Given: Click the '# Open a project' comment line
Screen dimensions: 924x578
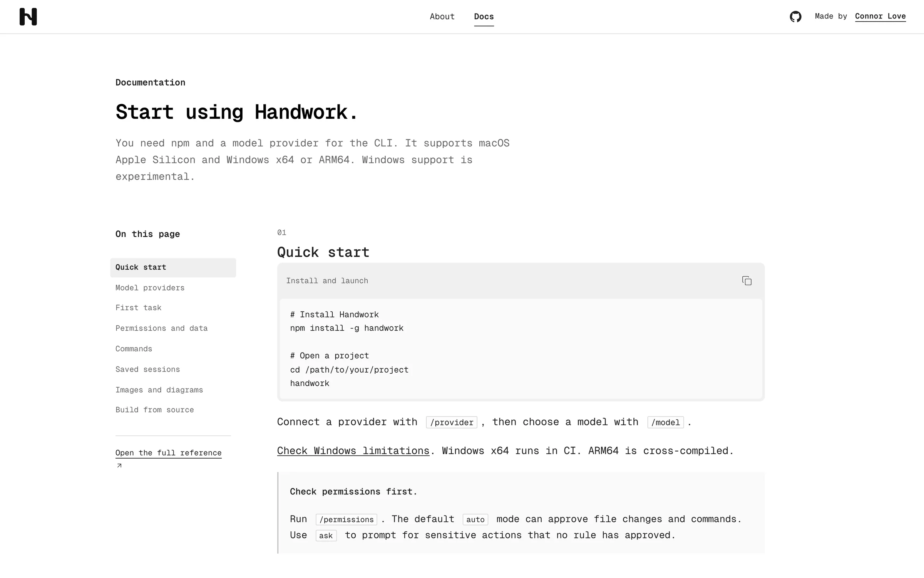Looking at the screenshot, I should (329, 356).
